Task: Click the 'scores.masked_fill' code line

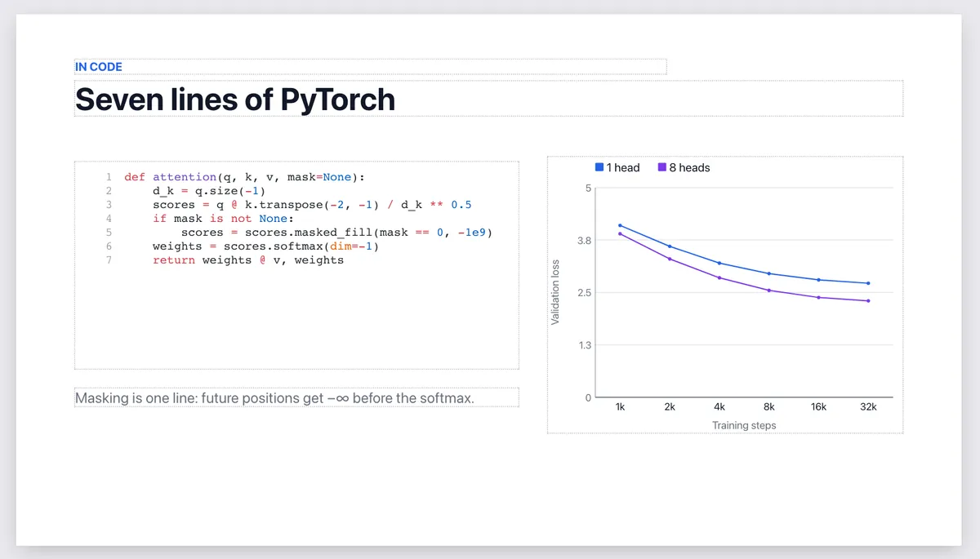Action: pos(337,232)
